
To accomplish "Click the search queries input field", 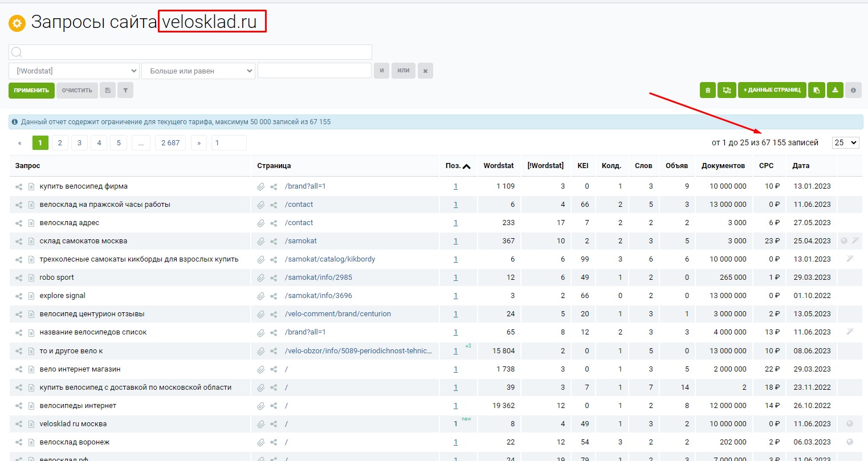I will pyautogui.click(x=190, y=52).
